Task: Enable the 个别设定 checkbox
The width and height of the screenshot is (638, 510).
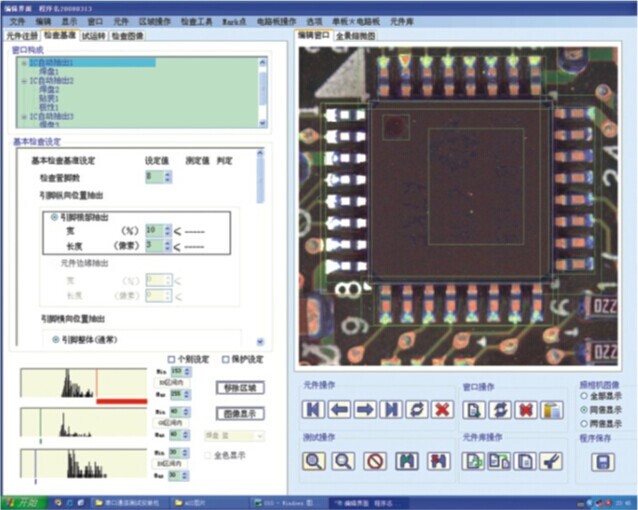Action: pyautogui.click(x=172, y=359)
